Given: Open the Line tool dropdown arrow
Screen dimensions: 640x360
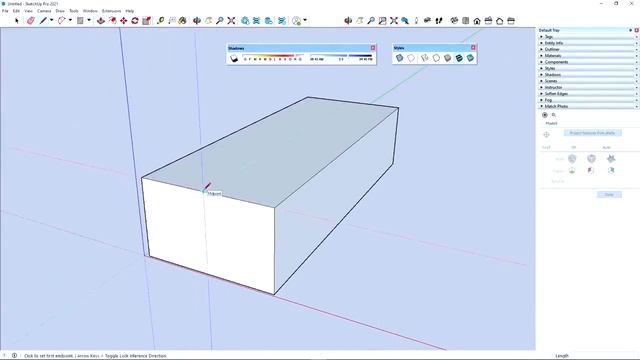Looking at the screenshot, I should [51, 20].
